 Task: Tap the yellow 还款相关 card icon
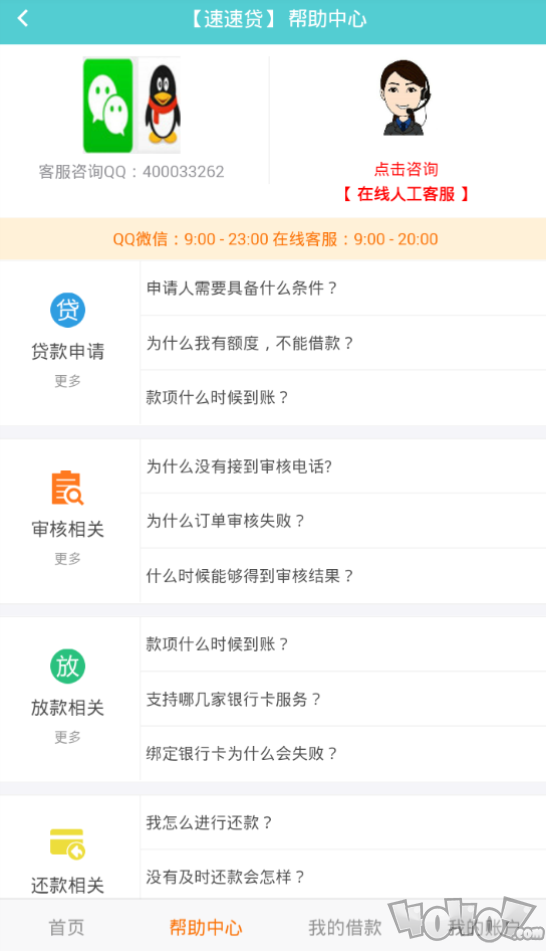(67, 844)
